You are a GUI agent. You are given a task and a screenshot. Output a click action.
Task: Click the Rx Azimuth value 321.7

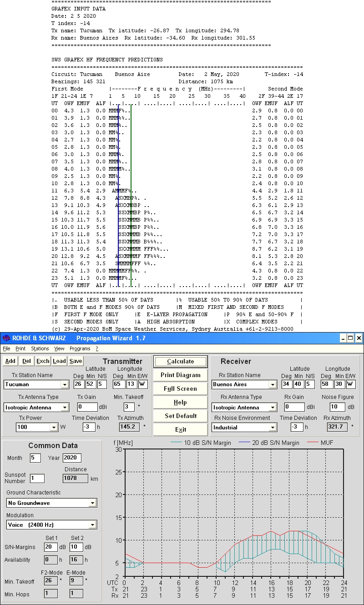[x=338, y=427]
